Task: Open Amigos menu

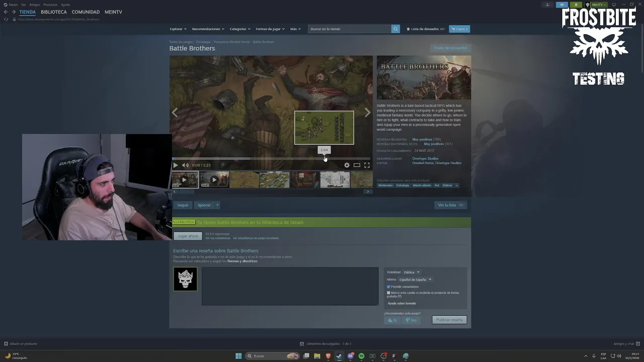Action: tap(34, 5)
